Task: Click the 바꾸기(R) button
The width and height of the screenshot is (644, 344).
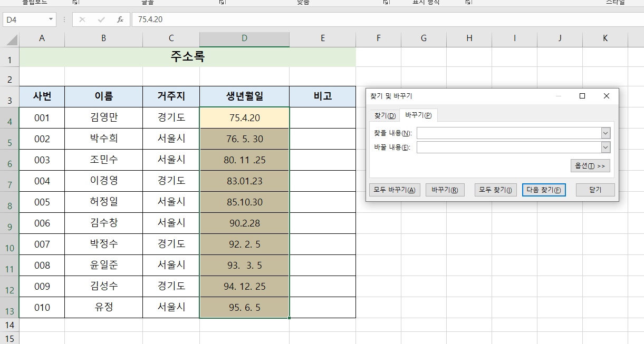Action: [x=445, y=190]
